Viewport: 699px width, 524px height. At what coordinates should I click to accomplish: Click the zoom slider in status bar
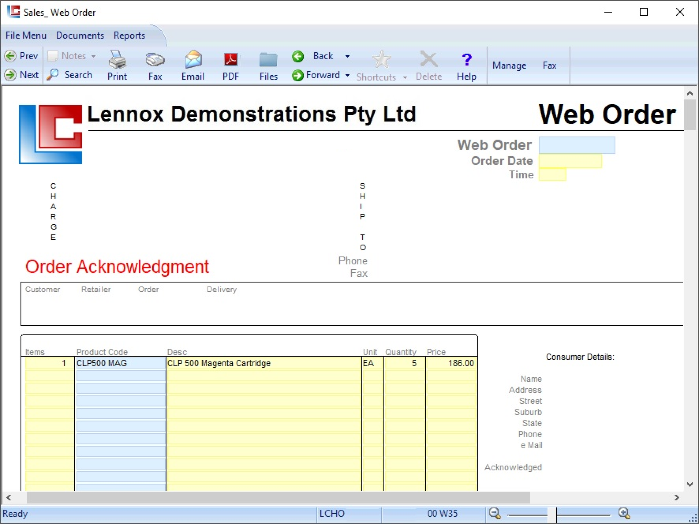tap(556, 513)
